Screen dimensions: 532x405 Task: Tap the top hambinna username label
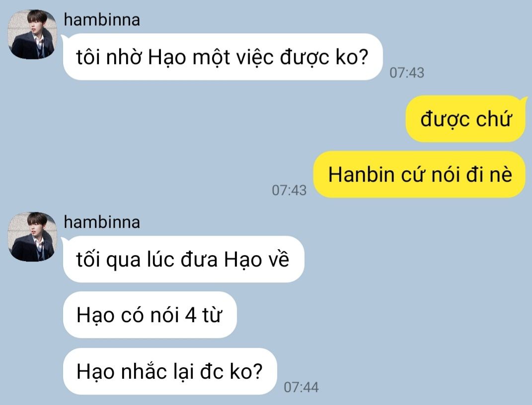click(x=102, y=20)
